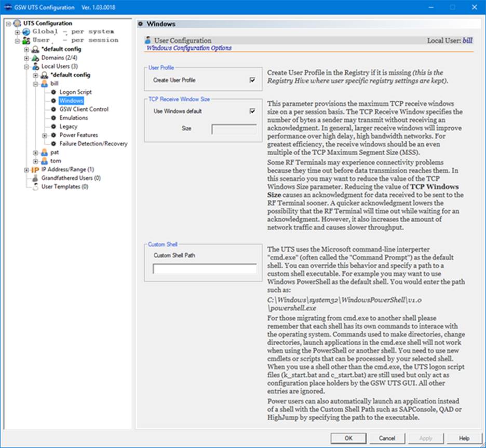Click the User per session people icon

[x=26, y=40]
